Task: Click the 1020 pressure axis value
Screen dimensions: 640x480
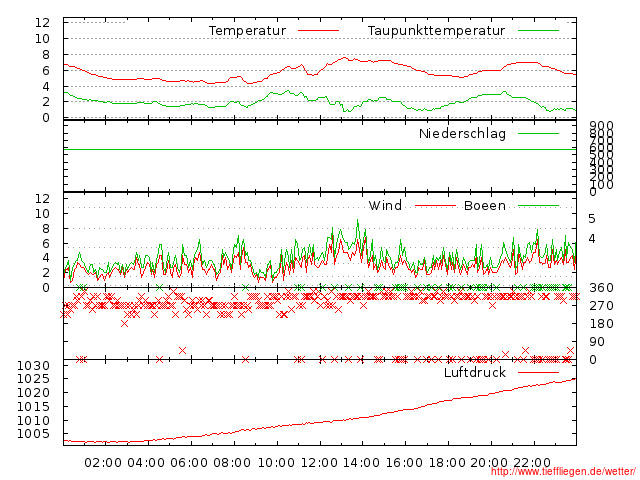Action: (x=33, y=393)
